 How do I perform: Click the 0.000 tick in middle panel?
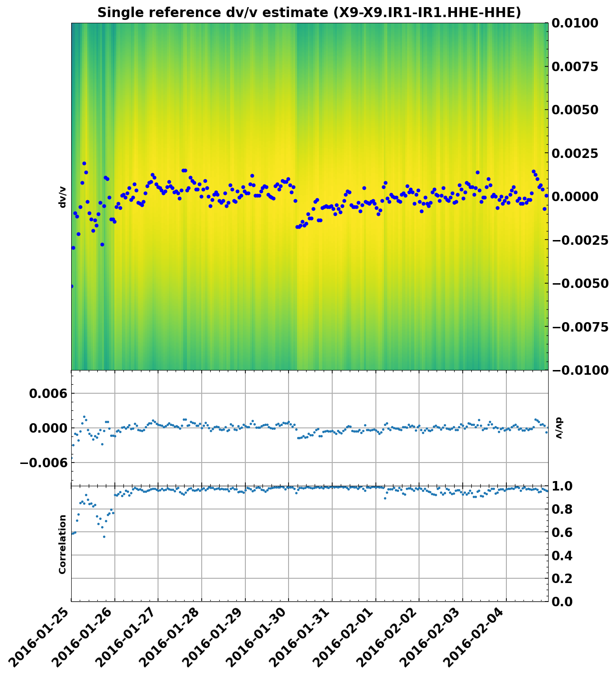(49, 428)
